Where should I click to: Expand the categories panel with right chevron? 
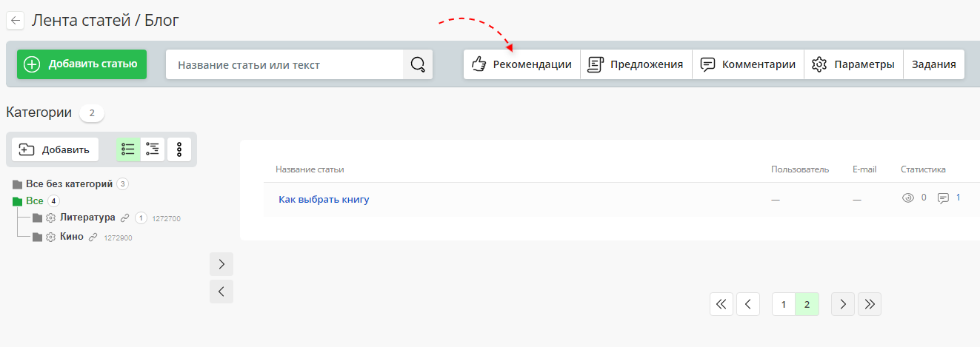click(221, 264)
